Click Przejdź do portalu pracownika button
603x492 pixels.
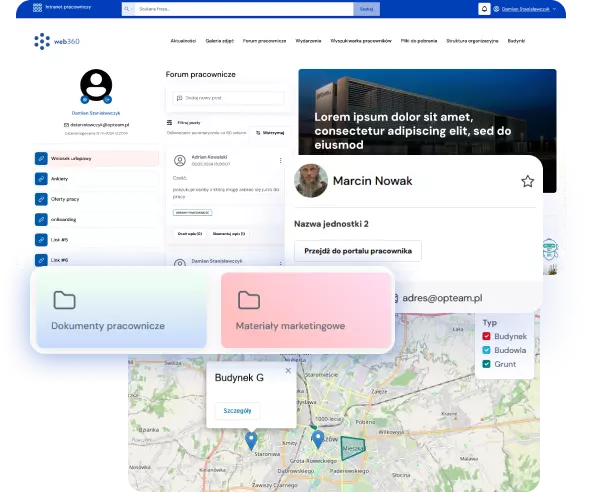[x=358, y=251]
